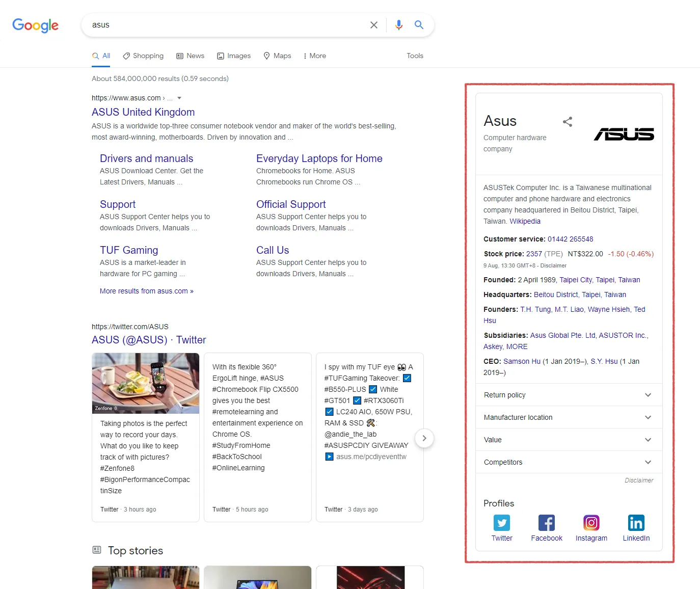Click the Google search magnifier icon
The width and height of the screenshot is (700, 589).
[419, 24]
